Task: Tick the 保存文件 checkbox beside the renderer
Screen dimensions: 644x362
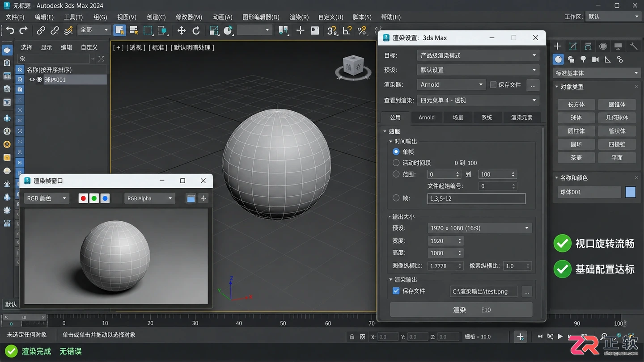Action: tap(493, 84)
